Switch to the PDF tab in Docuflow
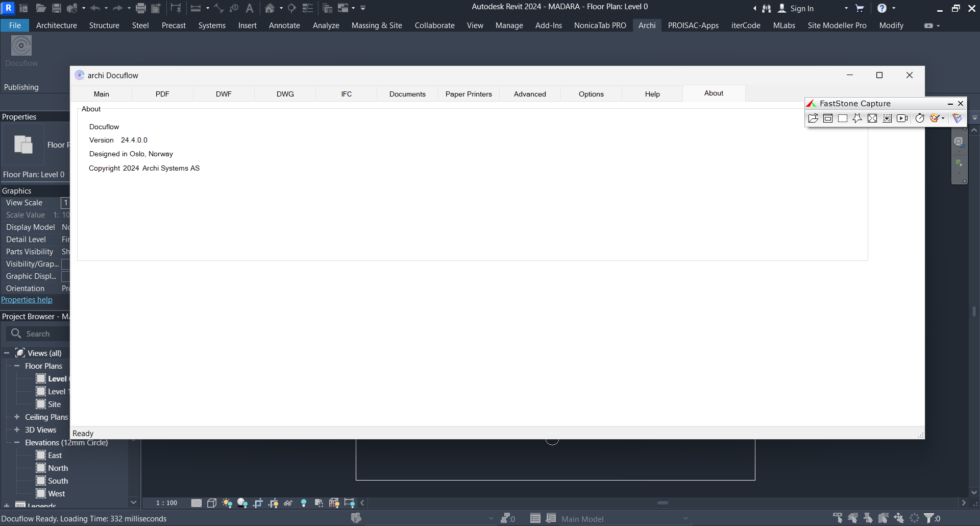Image resolution: width=980 pixels, height=526 pixels. point(162,94)
